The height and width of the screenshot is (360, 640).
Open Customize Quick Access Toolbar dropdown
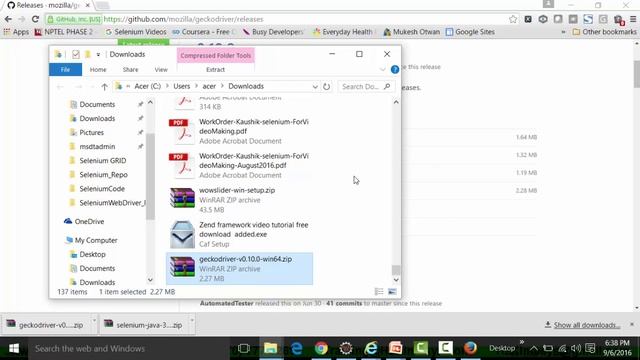tap(98, 54)
